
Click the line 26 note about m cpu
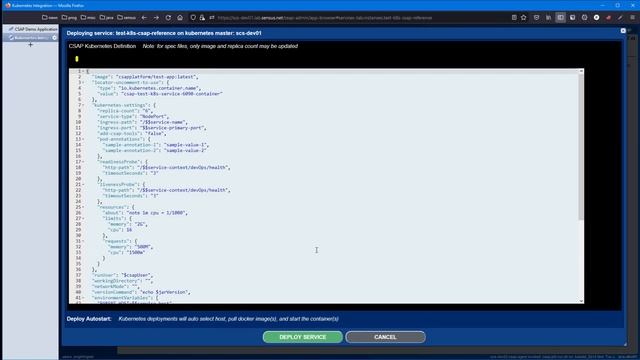click(156, 213)
